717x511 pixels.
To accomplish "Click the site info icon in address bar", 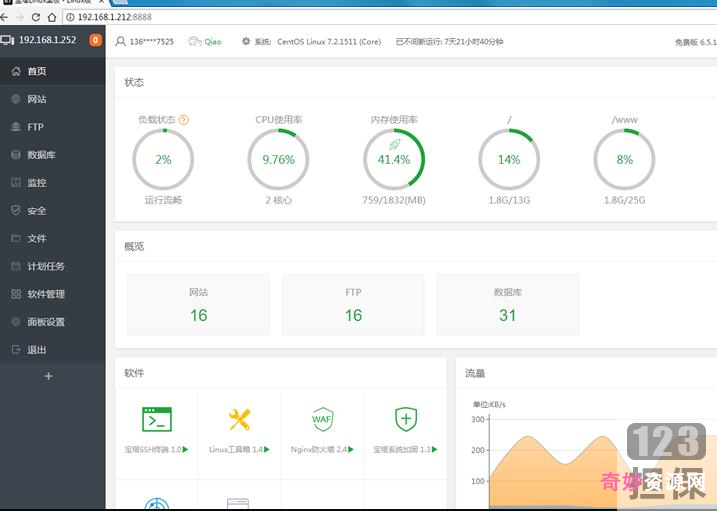I will (x=70, y=17).
